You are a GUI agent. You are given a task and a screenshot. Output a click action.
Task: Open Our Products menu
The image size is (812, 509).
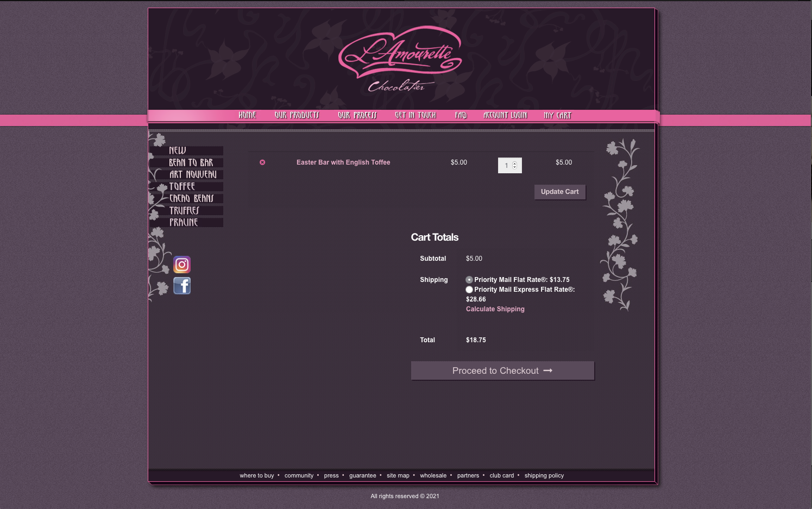click(297, 115)
